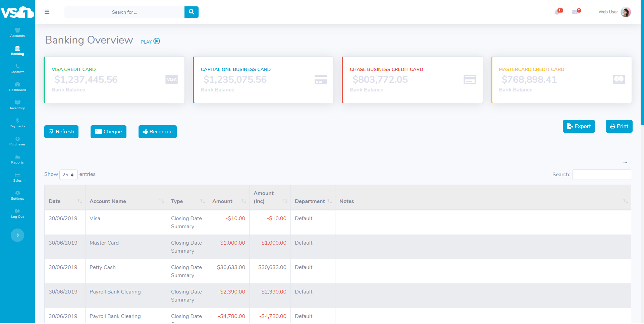Click the Refresh button
The image size is (644, 324).
tap(61, 132)
